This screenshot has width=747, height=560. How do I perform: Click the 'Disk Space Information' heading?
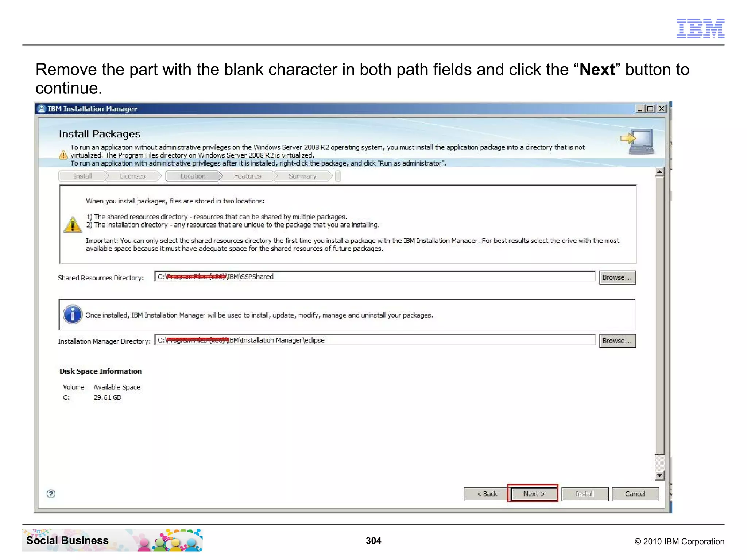pos(101,371)
